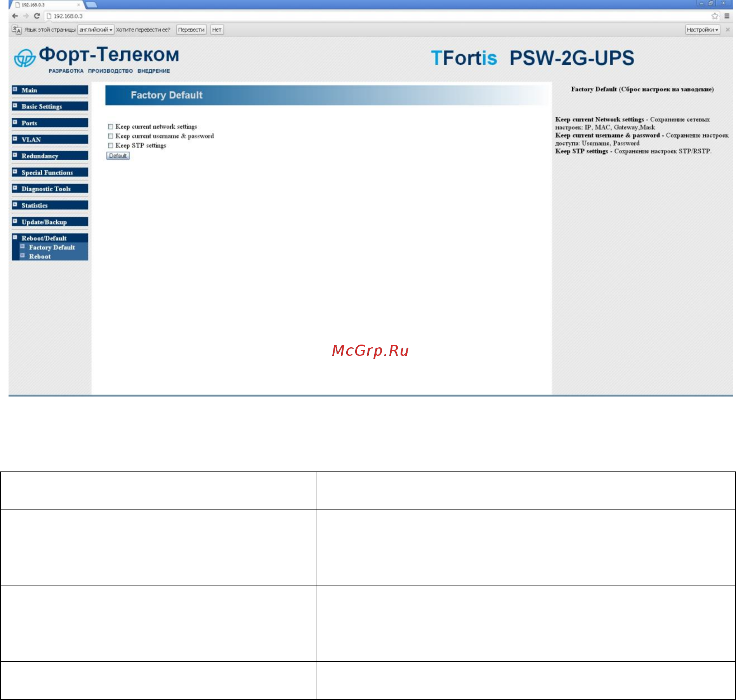Click the Форт-Телеком globe logo
The height and width of the screenshot is (700, 736).
[x=24, y=58]
